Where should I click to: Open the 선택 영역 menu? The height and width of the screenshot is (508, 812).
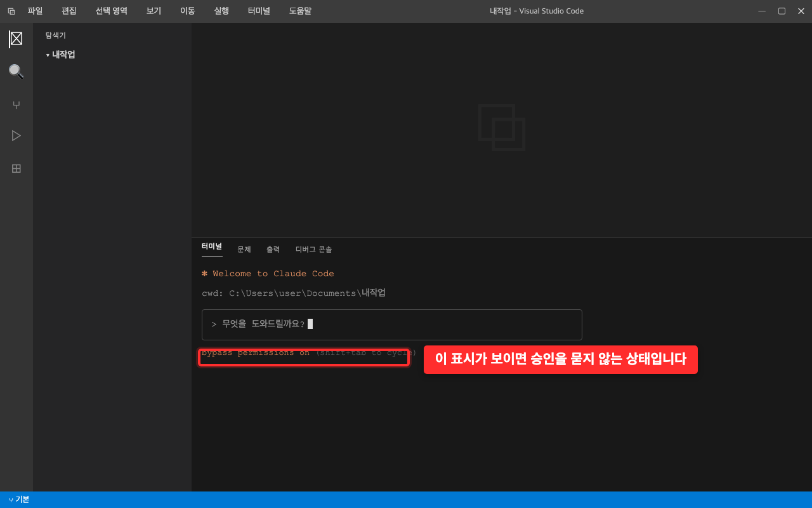pyautogui.click(x=112, y=11)
